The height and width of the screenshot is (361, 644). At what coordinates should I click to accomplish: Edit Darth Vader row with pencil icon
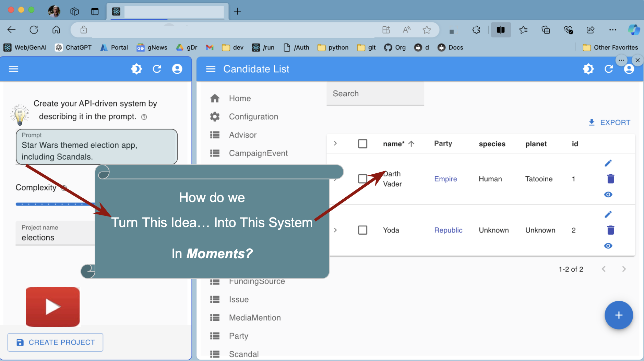(608, 163)
